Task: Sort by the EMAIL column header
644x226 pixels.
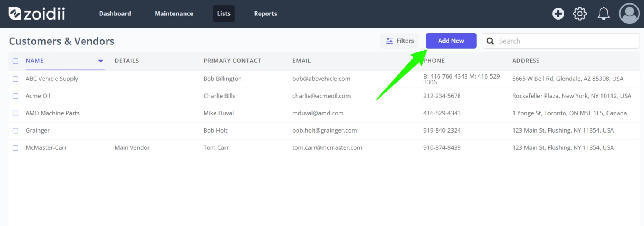Action: click(x=302, y=61)
